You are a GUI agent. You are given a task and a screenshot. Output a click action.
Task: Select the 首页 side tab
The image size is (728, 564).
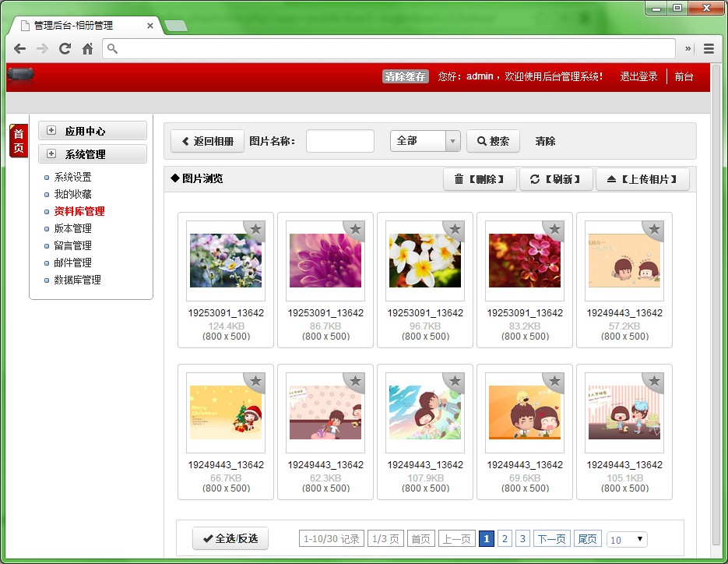point(19,141)
